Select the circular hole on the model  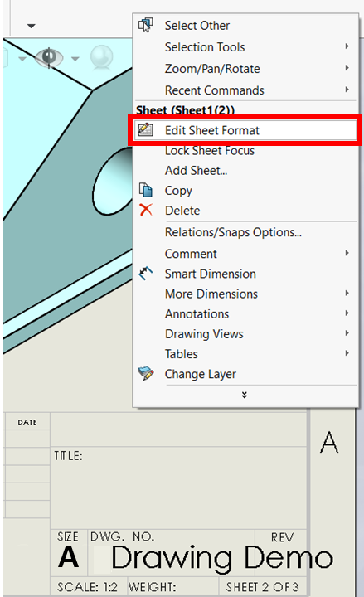tap(113, 182)
